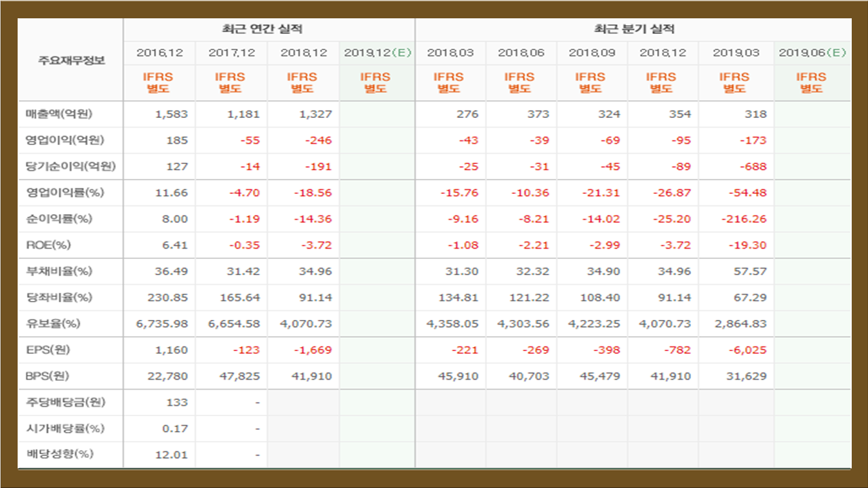This screenshot has width=868, height=488.
Task: Click the ROE(%) row label
Action: (x=49, y=245)
